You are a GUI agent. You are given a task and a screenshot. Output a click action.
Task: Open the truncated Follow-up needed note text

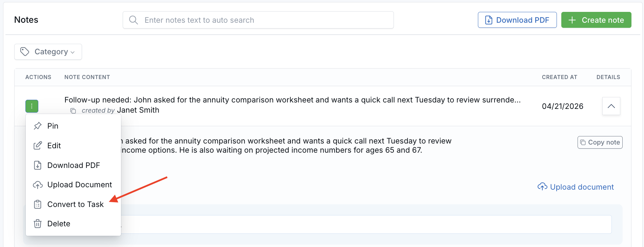[292, 100]
